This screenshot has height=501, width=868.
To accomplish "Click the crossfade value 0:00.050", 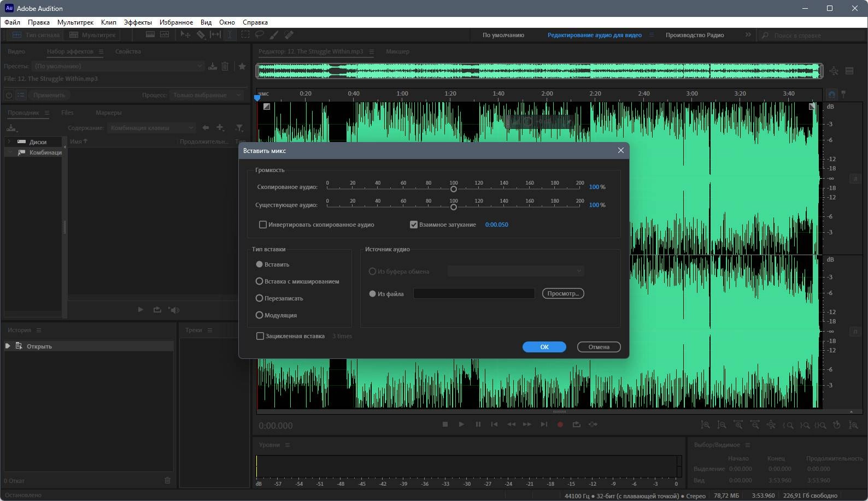I will [x=496, y=225].
